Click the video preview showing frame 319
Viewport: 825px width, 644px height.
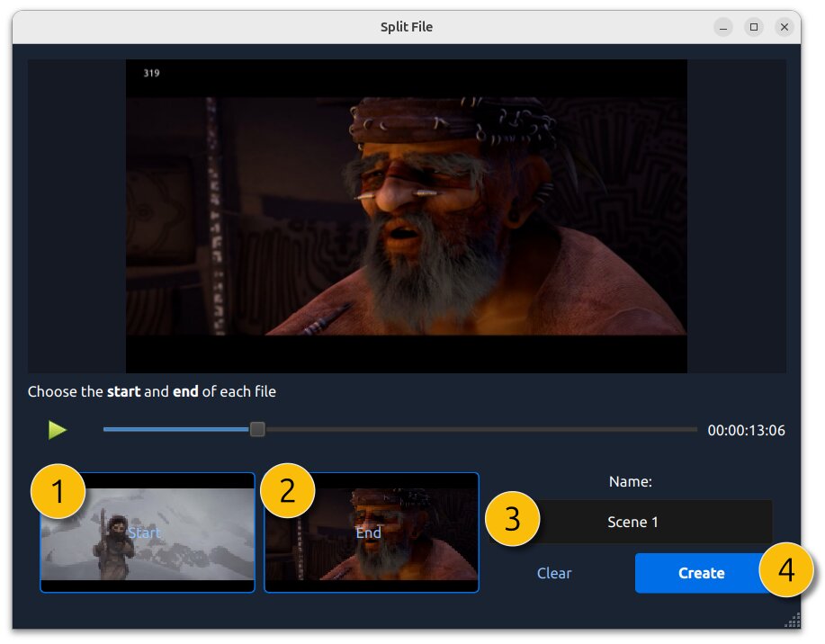(x=405, y=216)
